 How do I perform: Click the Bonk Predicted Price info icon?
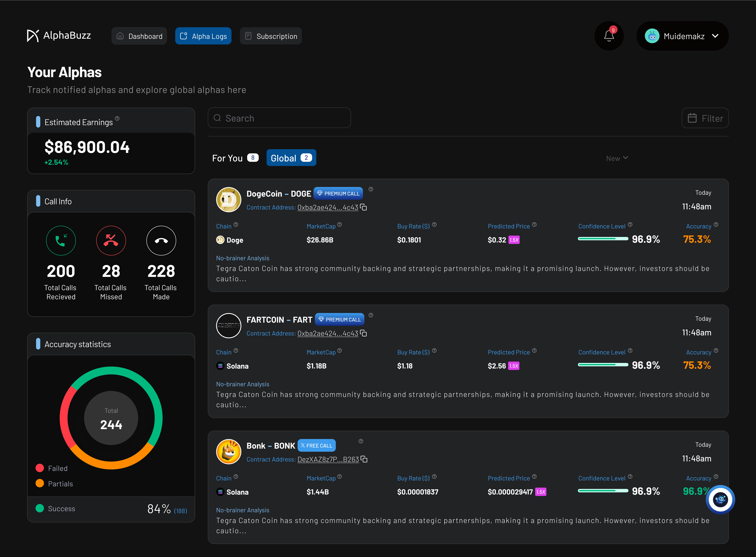pos(534,477)
